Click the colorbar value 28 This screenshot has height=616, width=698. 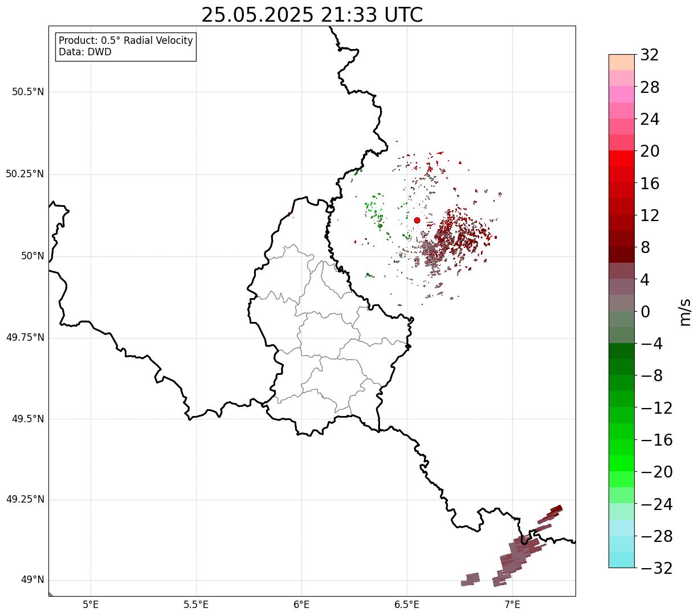pos(650,87)
